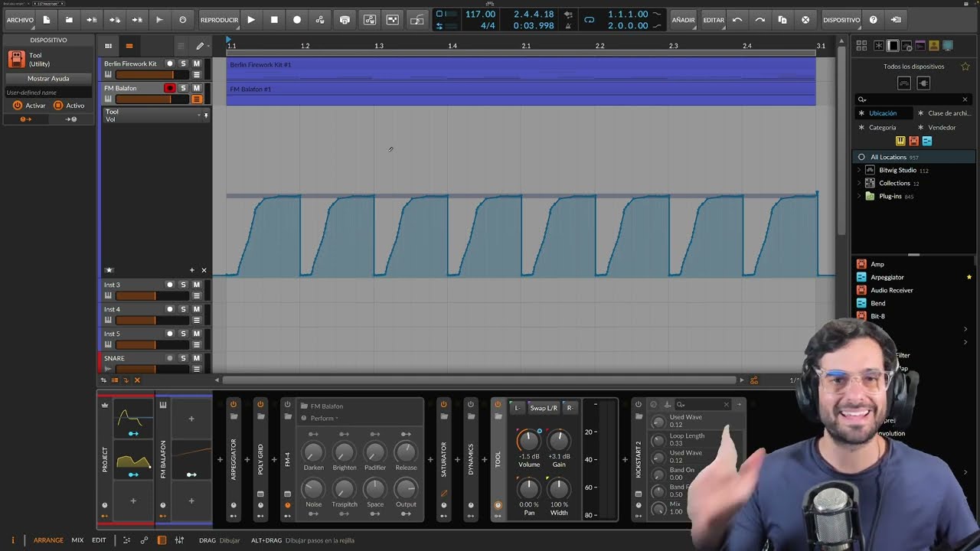Toggle the metronome icon
The image size is (980, 551).
(567, 25)
